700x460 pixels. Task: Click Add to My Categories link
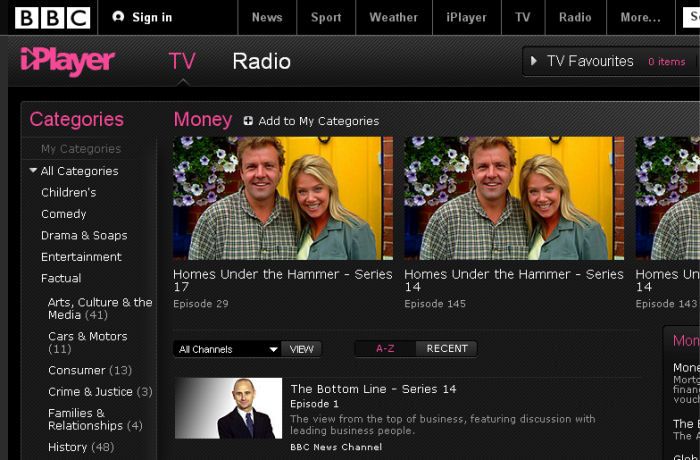pos(318,121)
